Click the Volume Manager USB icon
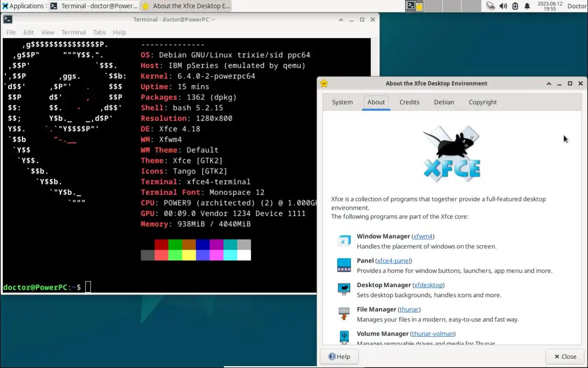 [x=344, y=337]
